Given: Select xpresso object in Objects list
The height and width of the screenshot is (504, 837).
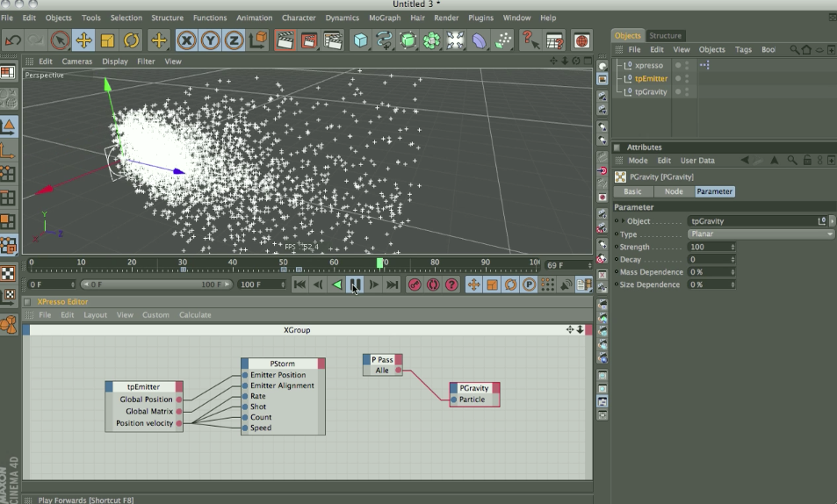Looking at the screenshot, I should coord(648,65).
